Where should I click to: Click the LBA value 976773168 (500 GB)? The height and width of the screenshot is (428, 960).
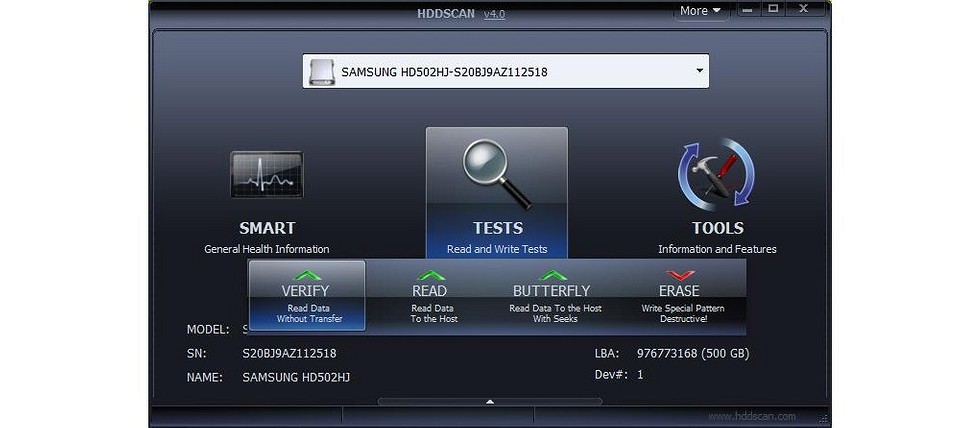[693, 353]
